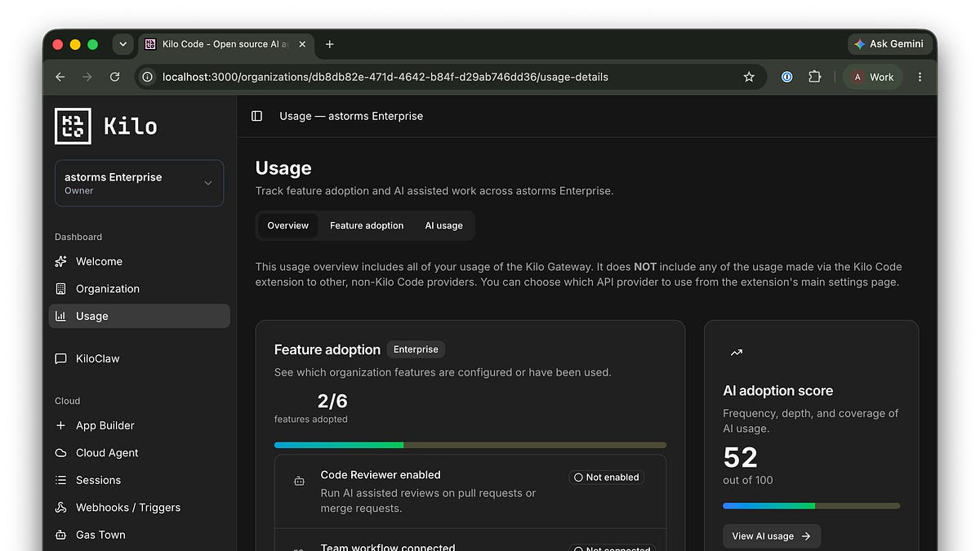Click the App Builder plus icon
Viewport: 980px width, 551px height.
pyautogui.click(x=60, y=425)
